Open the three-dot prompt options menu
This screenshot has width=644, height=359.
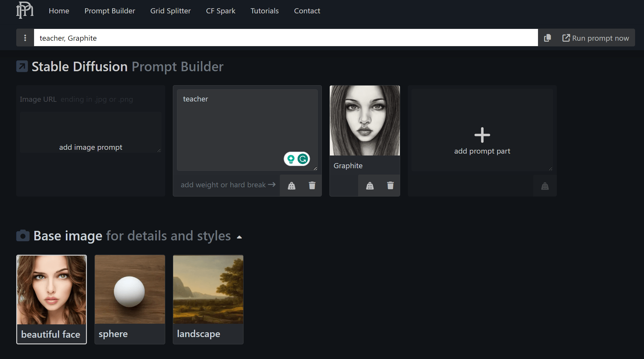click(25, 38)
